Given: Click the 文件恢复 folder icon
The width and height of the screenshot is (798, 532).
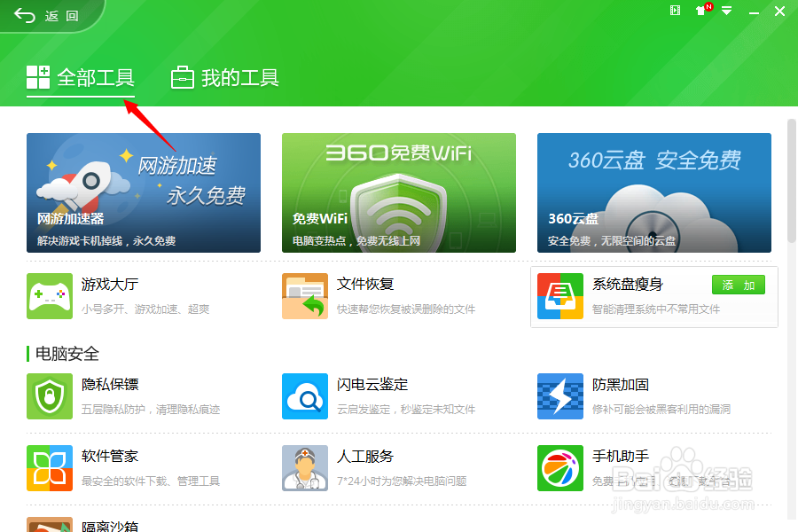Looking at the screenshot, I should [x=305, y=296].
